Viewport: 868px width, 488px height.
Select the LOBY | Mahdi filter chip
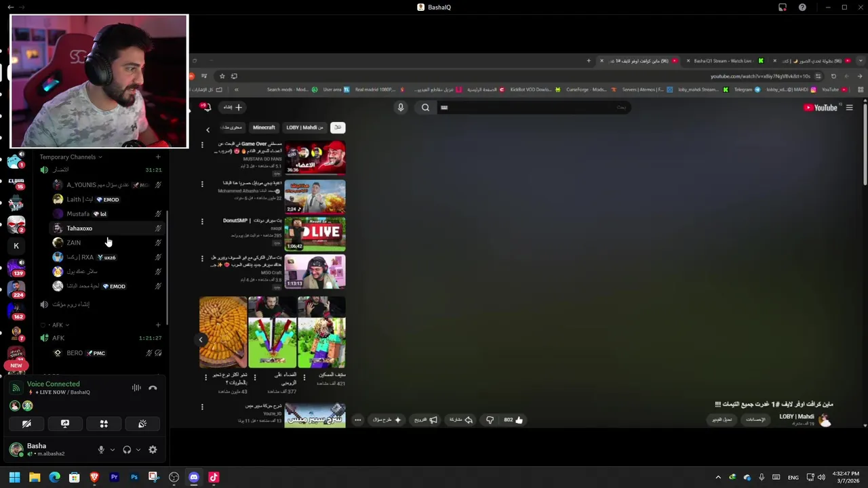[x=304, y=127]
